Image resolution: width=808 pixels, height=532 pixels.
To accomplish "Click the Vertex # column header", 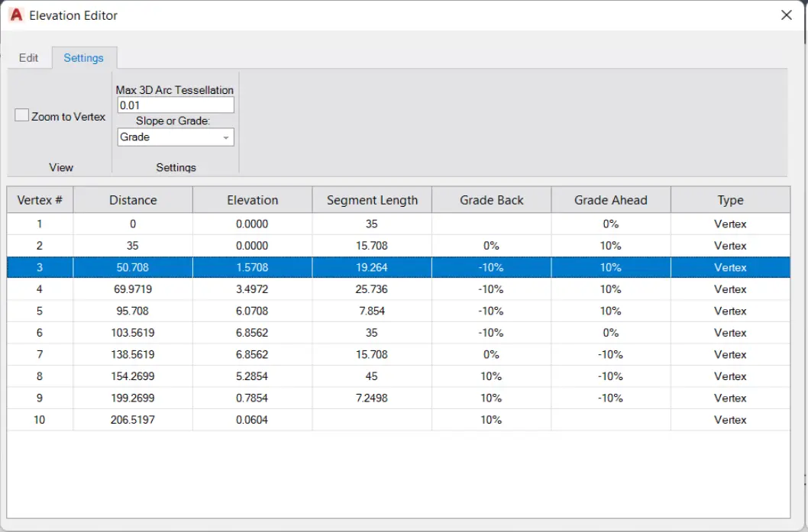I will coord(40,200).
